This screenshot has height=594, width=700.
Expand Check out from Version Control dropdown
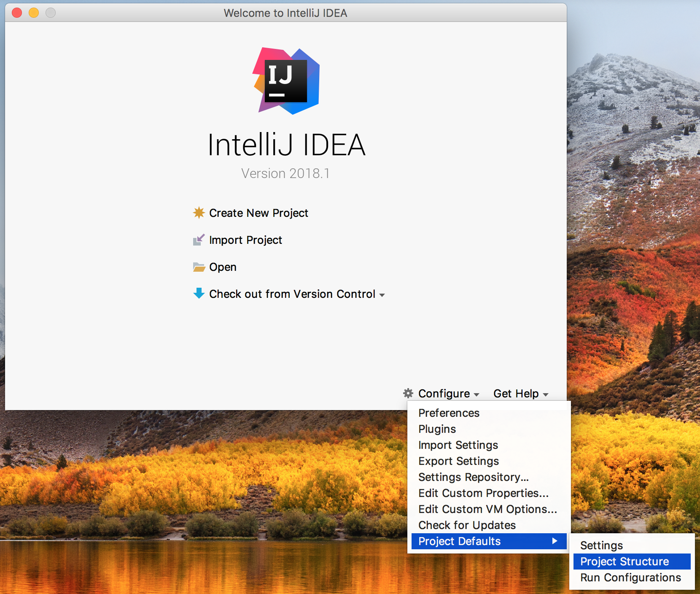coord(382,295)
